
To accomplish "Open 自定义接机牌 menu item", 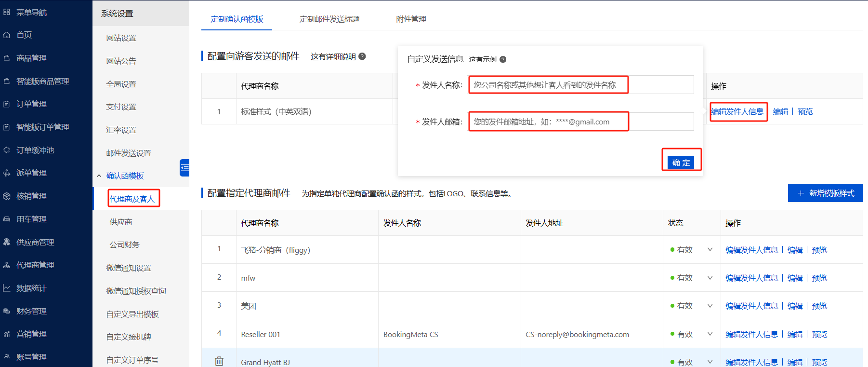I will coord(129,337).
